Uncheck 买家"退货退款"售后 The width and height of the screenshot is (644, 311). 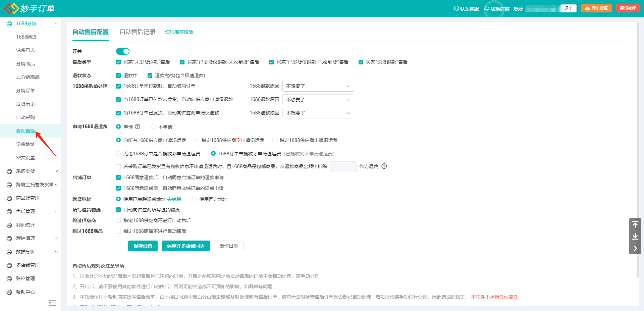tap(361, 62)
